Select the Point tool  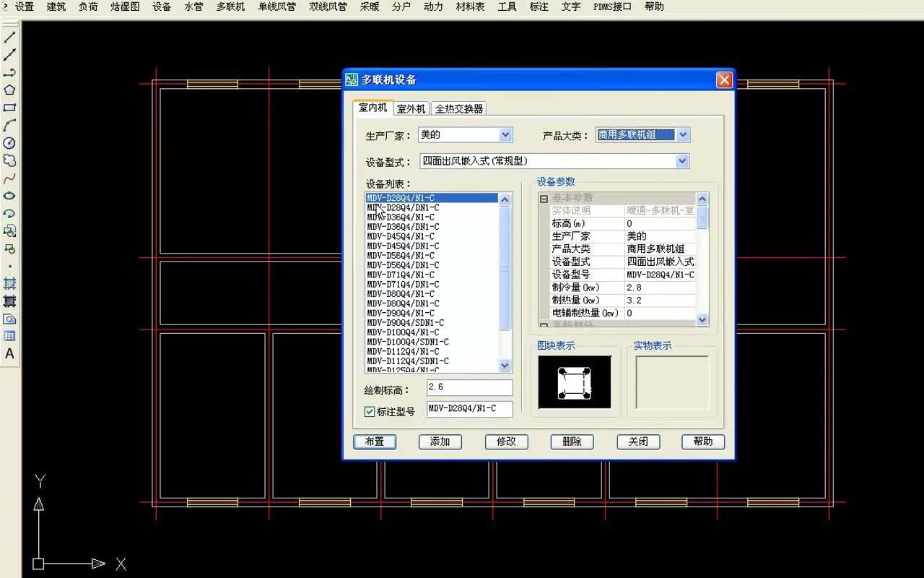(9, 266)
